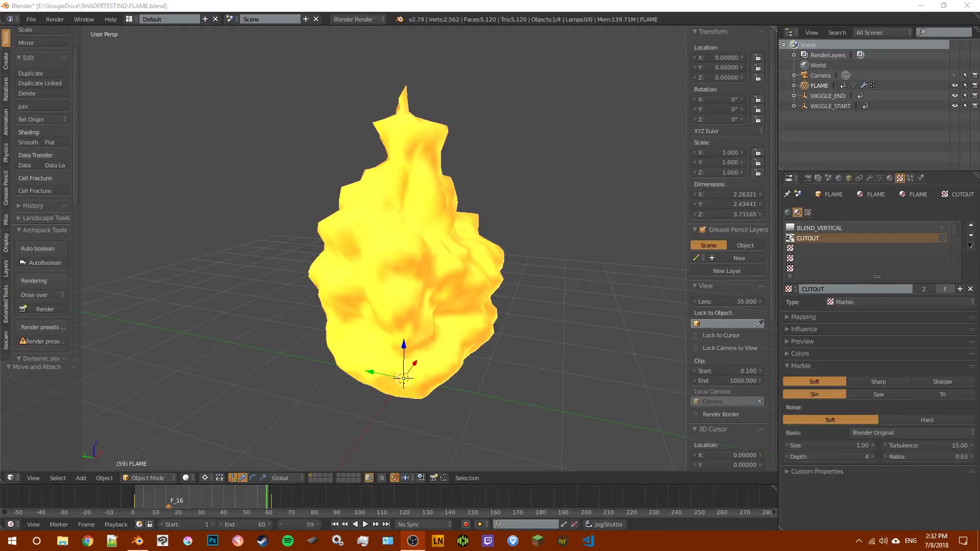Open the Particles properties tab

click(x=910, y=178)
